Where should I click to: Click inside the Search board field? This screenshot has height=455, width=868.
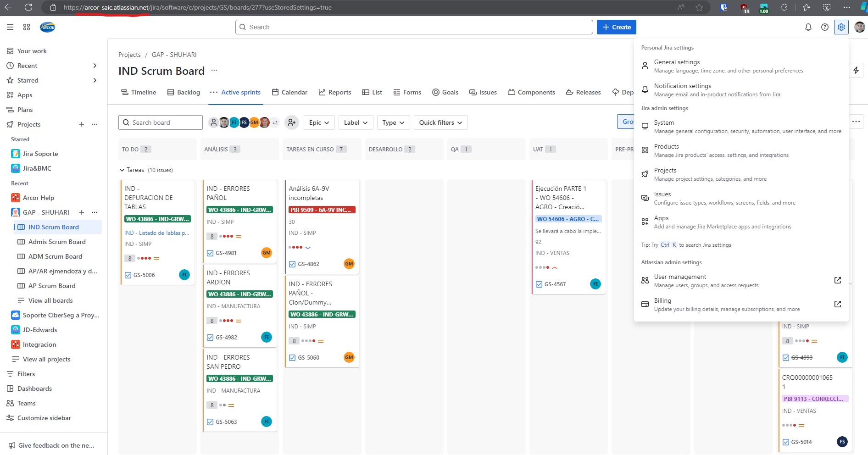160,122
